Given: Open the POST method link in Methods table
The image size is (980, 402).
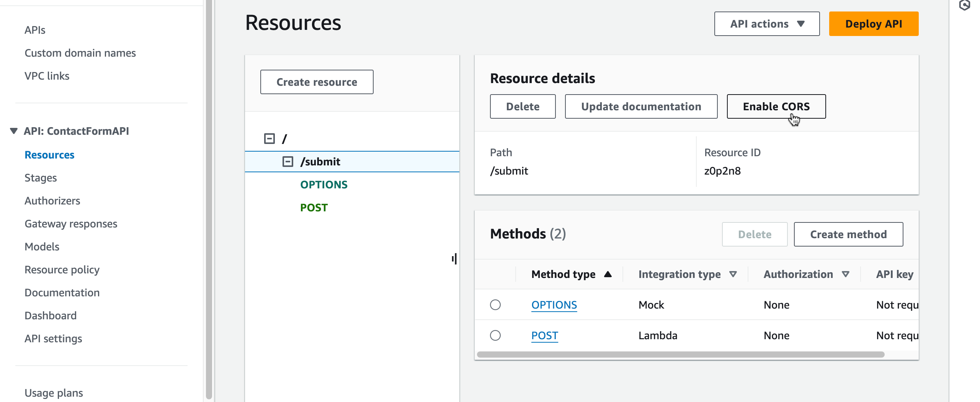Looking at the screenshot, I should pos(544,335).
